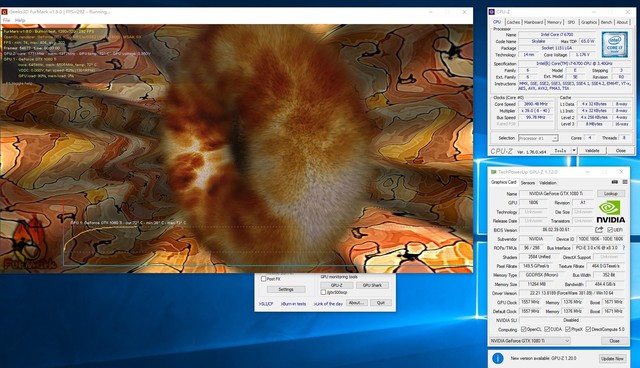Select the CPU tab in CPU-Z
Image resolution: width=640 pixels, height=368 pixels.
pos(497,22)
